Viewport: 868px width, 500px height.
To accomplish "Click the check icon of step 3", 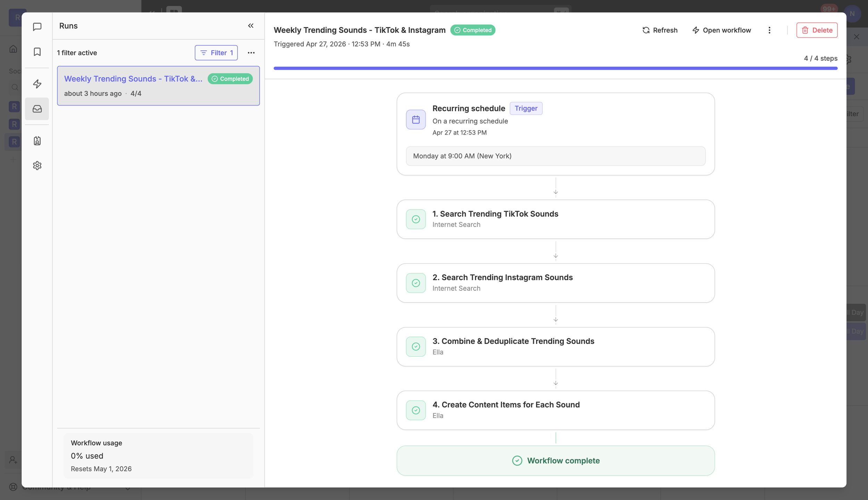I will point(416,347).
